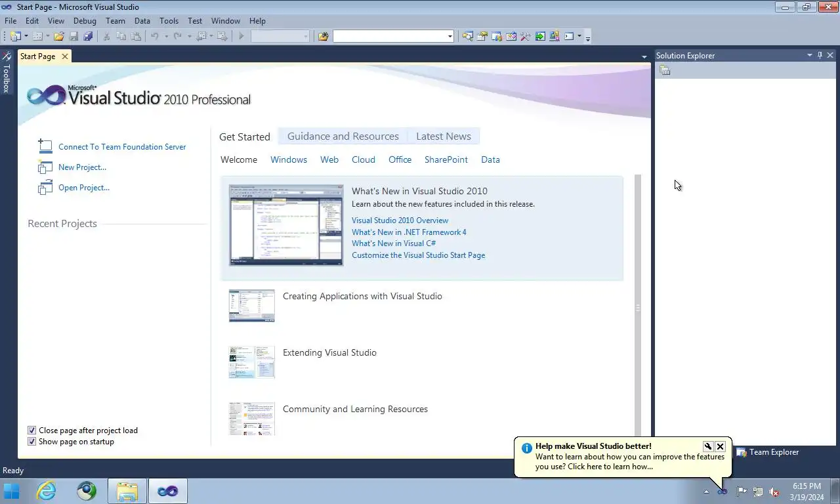Expand the collapsed Toolbox side tab
Image resolution: width=840 pixels, height=504 pixels.
pyautogui.click(x=7, y=72)
